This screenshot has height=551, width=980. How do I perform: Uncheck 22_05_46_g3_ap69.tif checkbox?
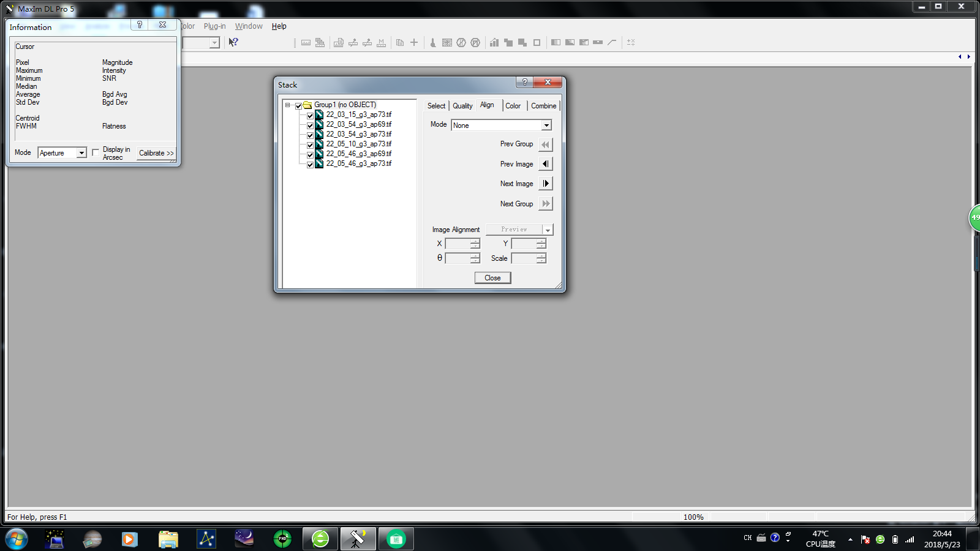pyautogui.click(x=310, y=155)
